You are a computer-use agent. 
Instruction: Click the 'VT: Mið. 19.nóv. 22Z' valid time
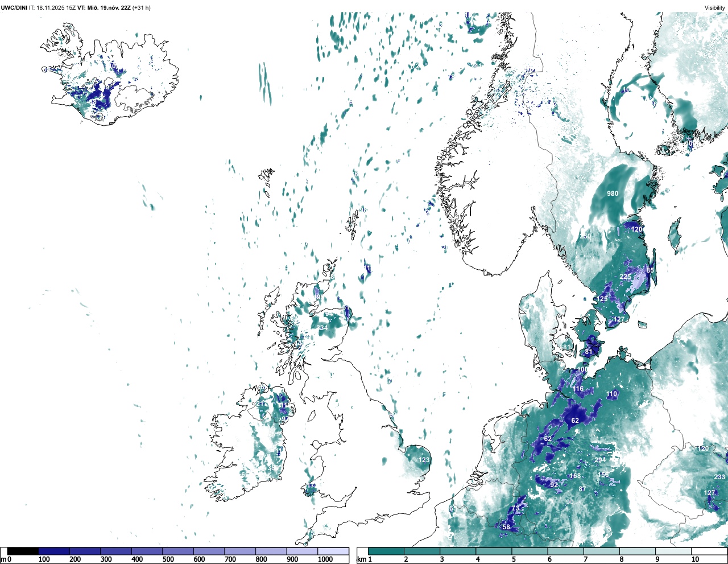pyautogui.click(x=104, y=8)
